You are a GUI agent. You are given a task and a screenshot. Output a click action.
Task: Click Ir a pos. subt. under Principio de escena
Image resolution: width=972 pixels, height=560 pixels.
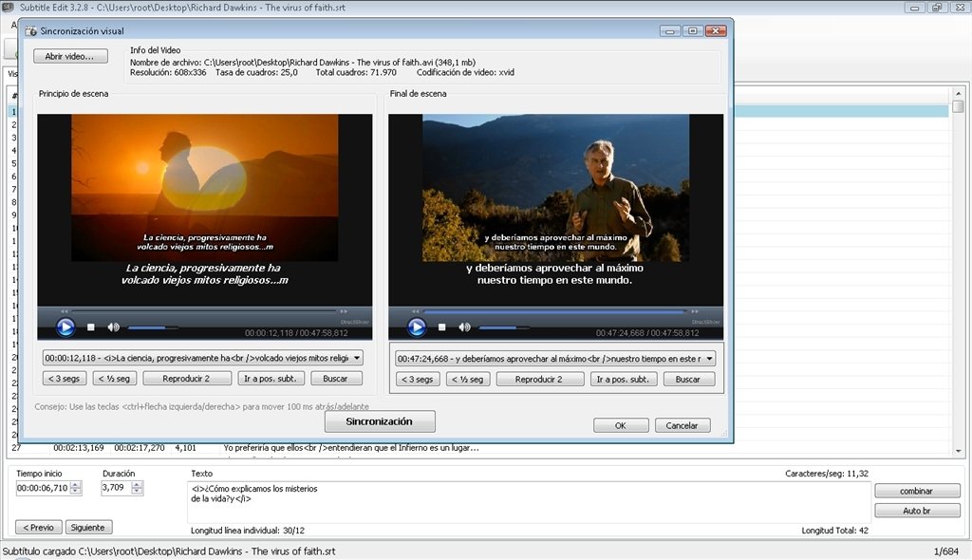click(x=271, y=379)
